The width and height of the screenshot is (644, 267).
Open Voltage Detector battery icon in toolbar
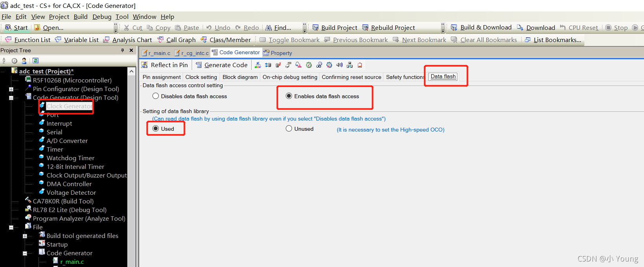pos(360,65)
